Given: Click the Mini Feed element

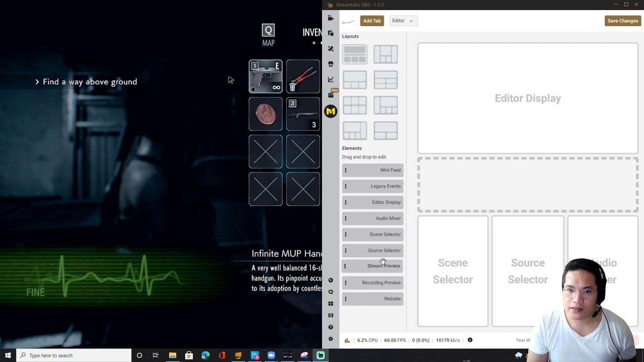Looking at the screenshot, I should [x=373, y=170].
